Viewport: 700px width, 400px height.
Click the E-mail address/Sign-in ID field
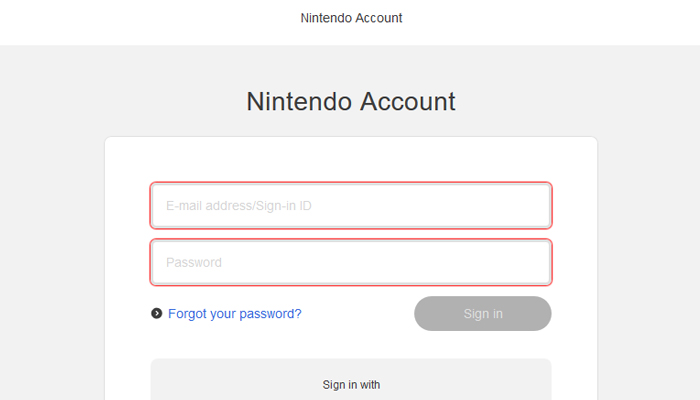(x=350, y=206)
